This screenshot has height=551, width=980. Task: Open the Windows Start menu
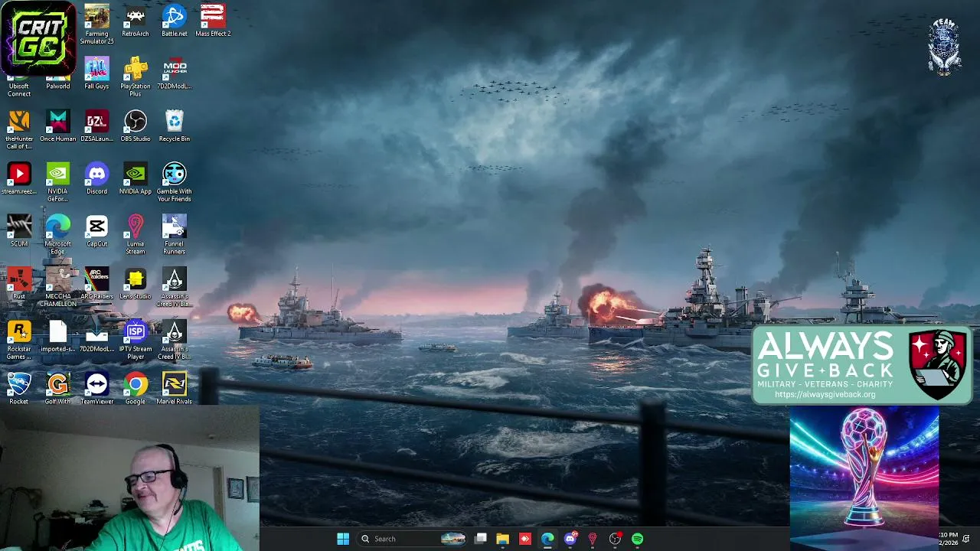tap(343, 539)
